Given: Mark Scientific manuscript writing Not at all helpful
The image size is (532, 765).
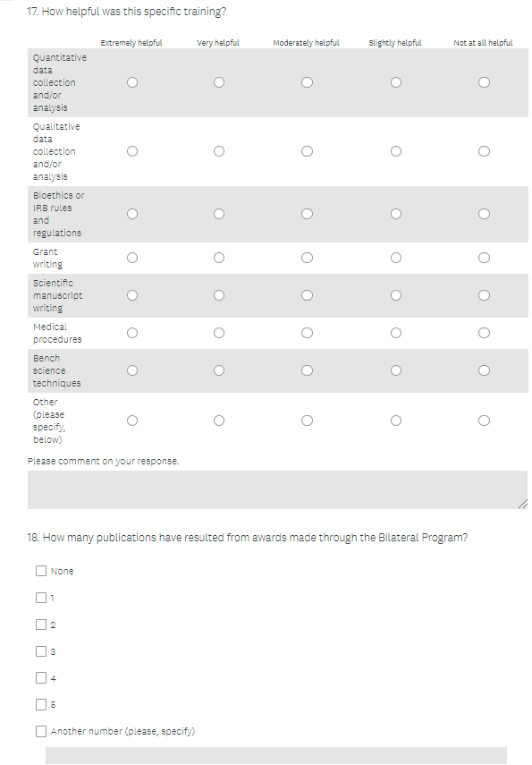Looking at the screenshot, I should coord(484,295).
